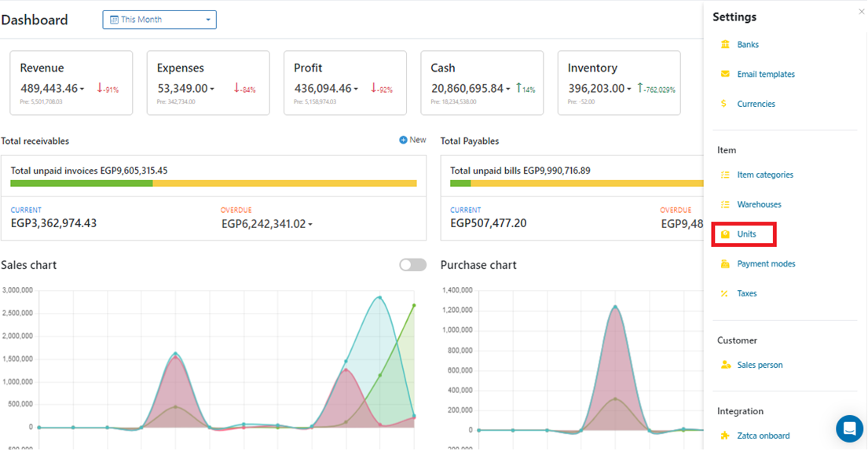Screen dimensions: 868x463
Task: Open Units settings menu item
Action: coord(746,234)
